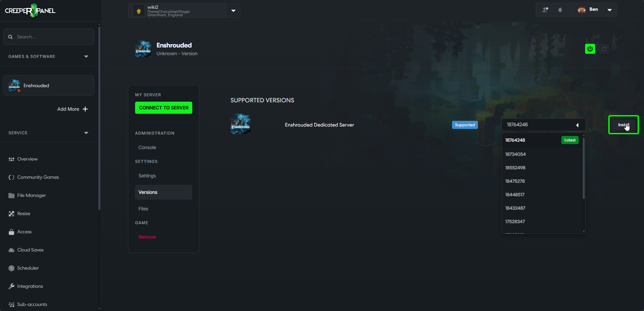Click the Latest badge
This screenshot has width=644, height=311.
coord(570,140)
